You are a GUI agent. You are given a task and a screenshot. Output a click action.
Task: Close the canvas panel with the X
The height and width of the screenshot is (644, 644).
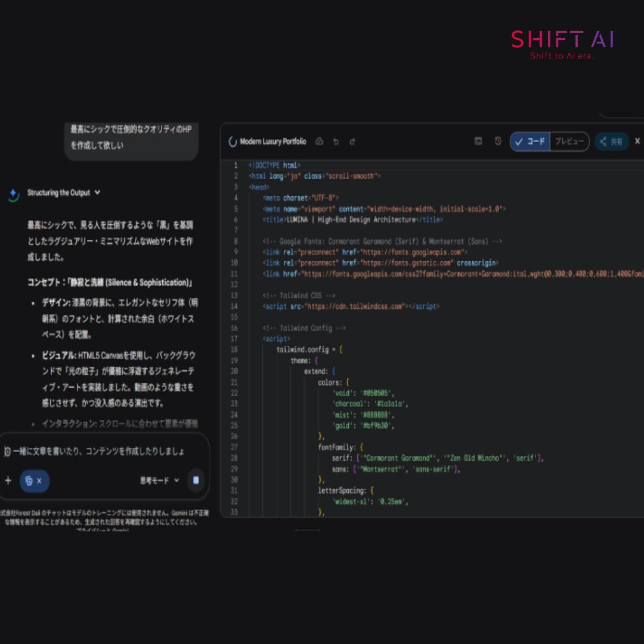tap(637, 141)
